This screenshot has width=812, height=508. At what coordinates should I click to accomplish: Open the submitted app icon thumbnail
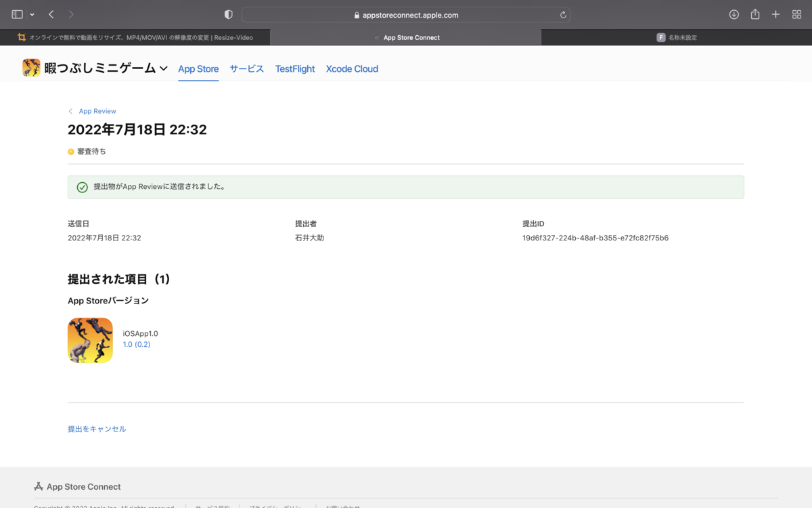tap(90, 340)
